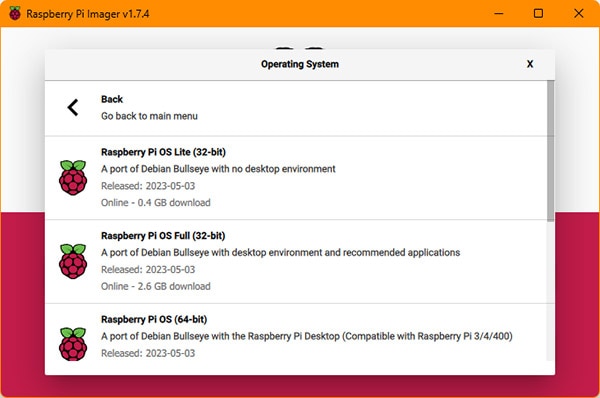Screen dimensions: 600x398
Task: Select Raspberry Pi OS Lite (32-bit) title
Action: tap(163, 152)
